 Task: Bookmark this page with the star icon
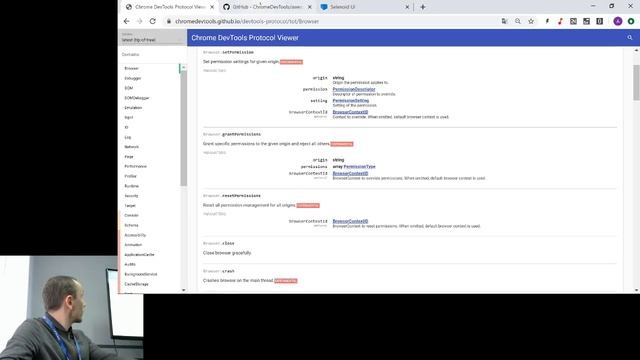pyautogui.click(x=531, y=21)
